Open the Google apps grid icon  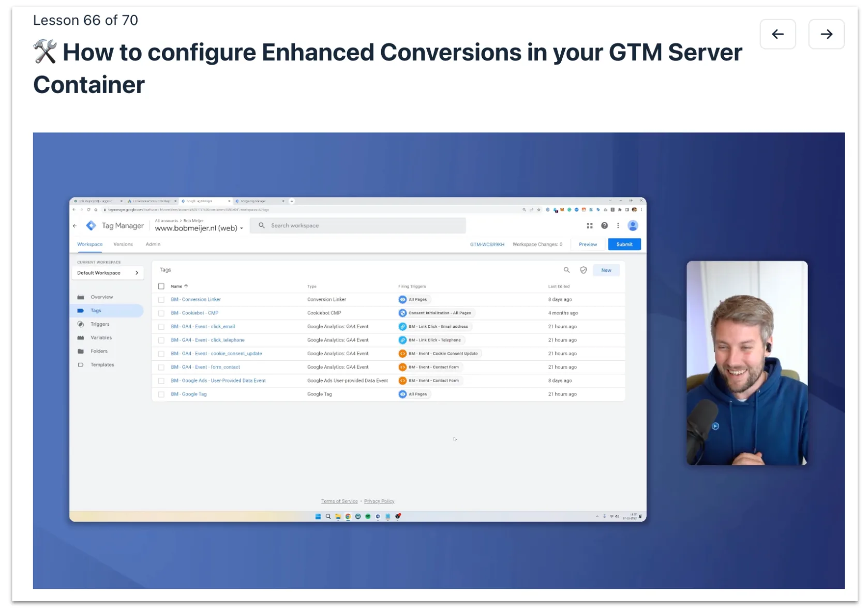(589, 225)
